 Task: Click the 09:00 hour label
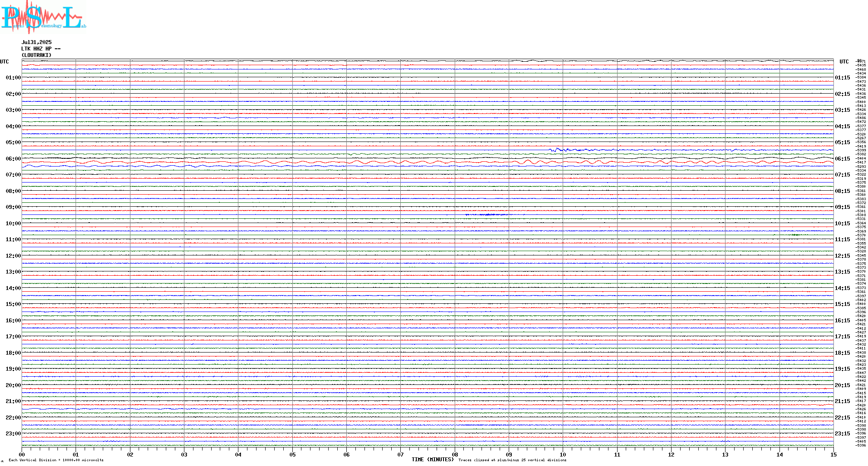tap(13, 207)
